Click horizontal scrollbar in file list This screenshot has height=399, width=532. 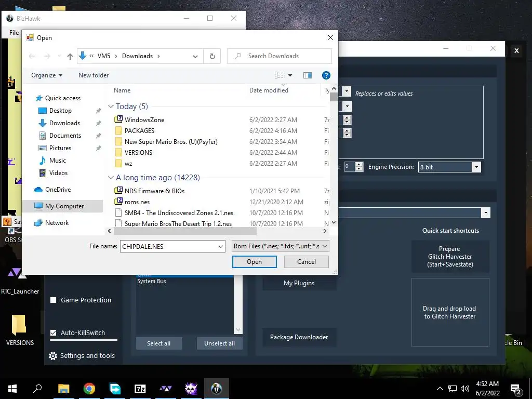click(x=185, y=231)
